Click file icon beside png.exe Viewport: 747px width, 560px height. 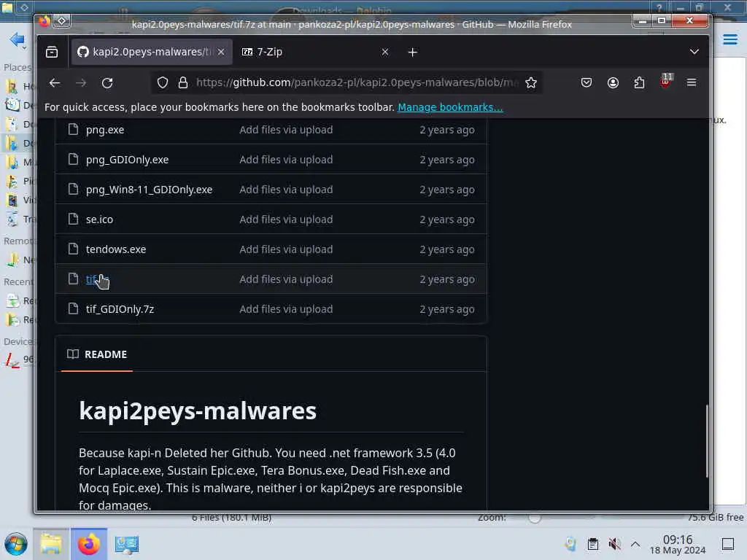pos(73,129)
